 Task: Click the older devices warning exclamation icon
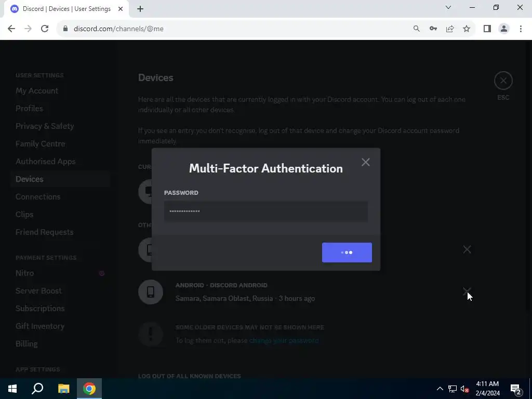pyautogui.click(x=151, y=334)
